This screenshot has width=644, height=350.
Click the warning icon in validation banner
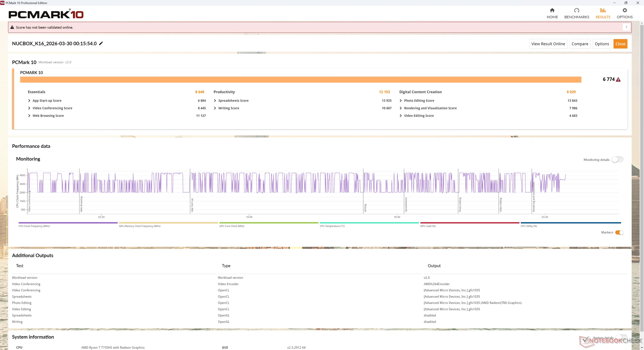click(x=12, y=27)
